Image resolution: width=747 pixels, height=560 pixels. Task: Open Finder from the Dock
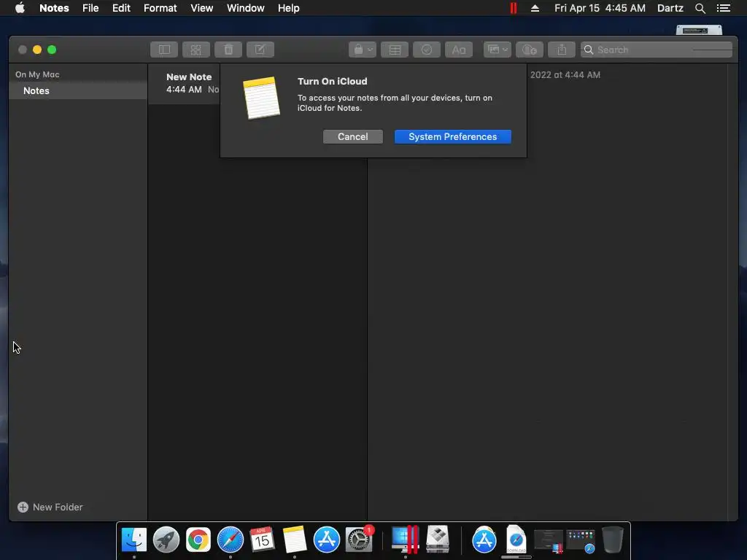[x=134, y=540]
